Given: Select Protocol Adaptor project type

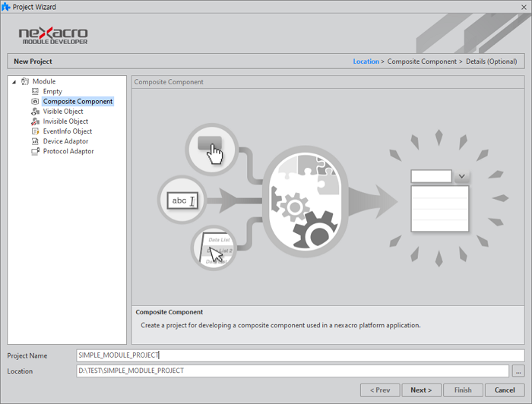Looking at the screenshot, I should tap(68, 151).
